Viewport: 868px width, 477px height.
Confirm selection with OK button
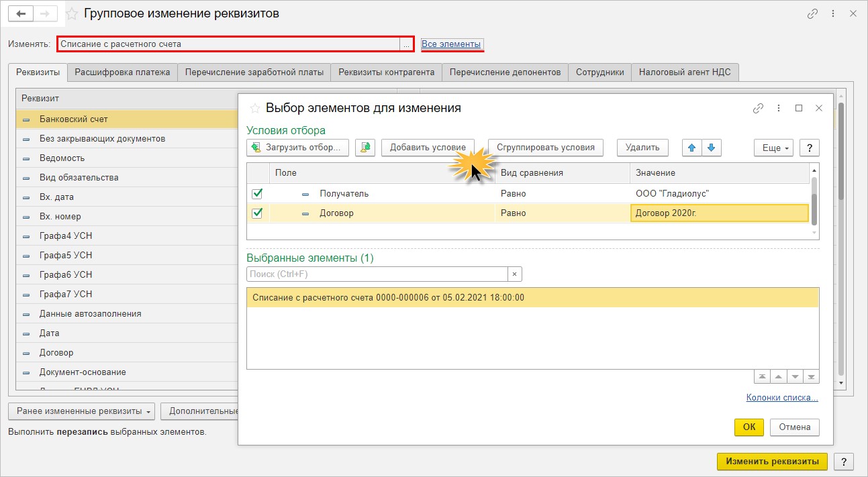[x=749, y=427]
